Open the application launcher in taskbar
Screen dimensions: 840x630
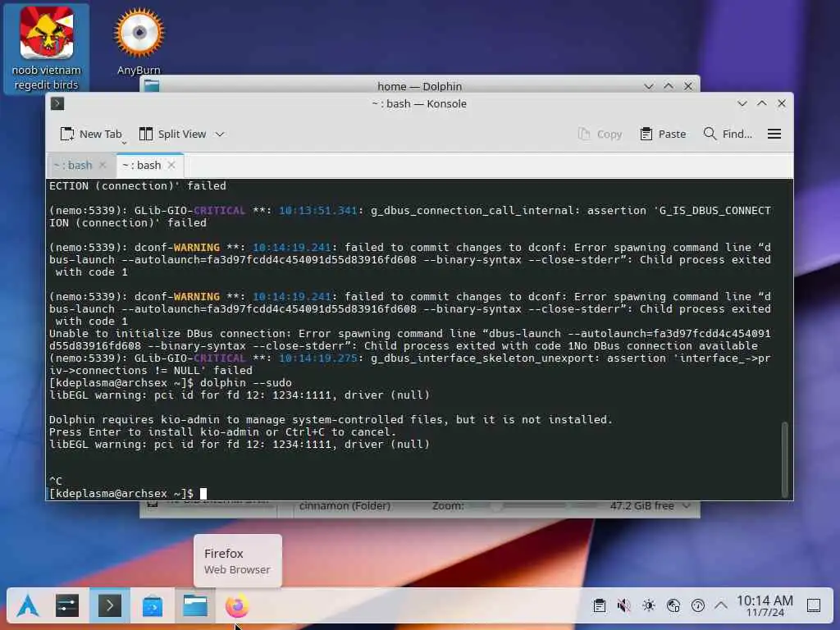[28, 606]
